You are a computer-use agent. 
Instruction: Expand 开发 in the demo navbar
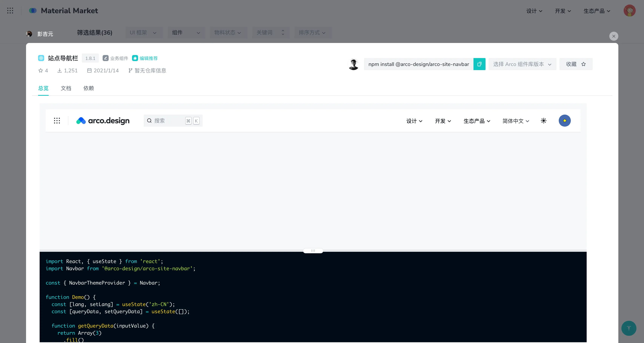(443, 121)
